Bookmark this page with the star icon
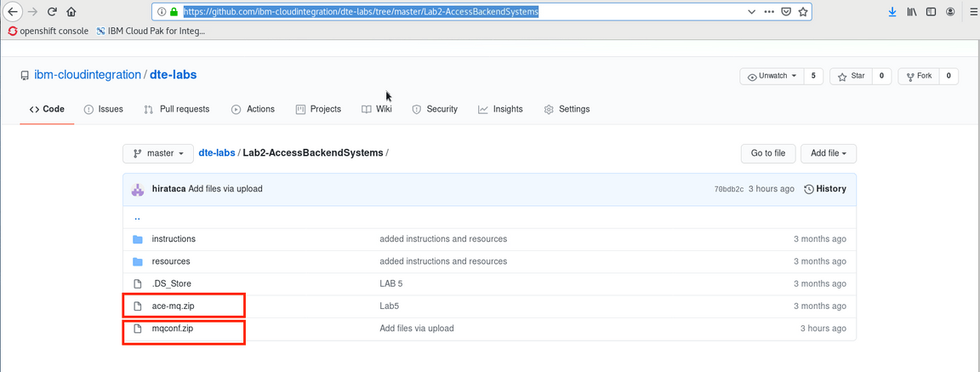980x372 pixels. tap(803, 11)
